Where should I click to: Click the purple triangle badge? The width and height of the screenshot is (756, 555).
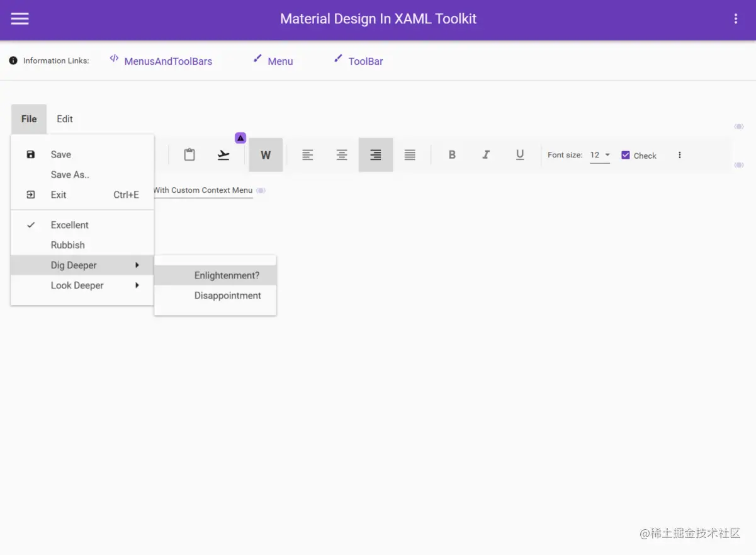tap(240, 137)
